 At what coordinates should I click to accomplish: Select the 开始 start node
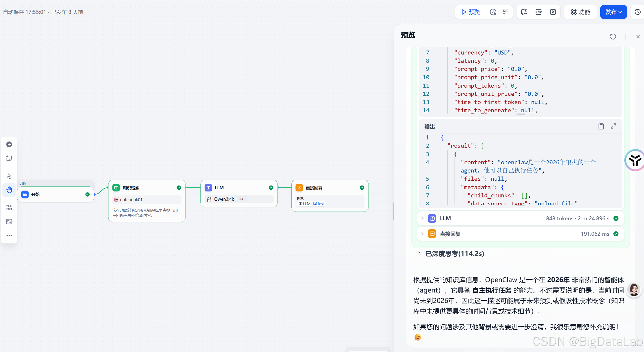coord(56,194)
